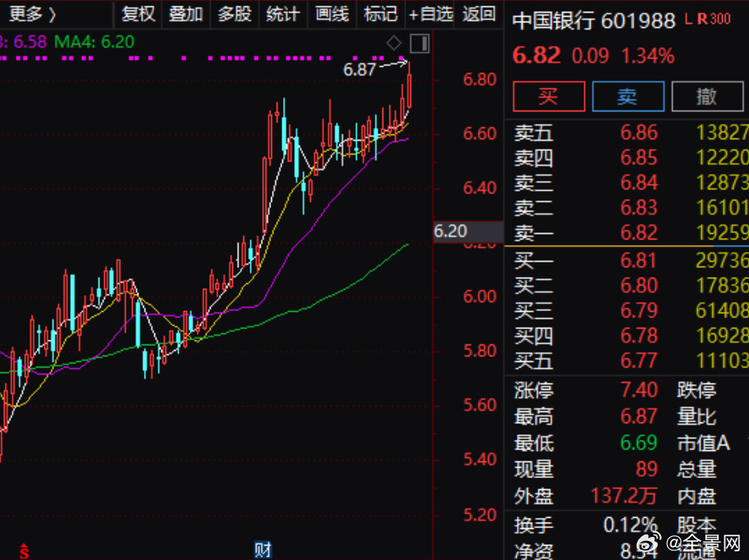The width and height of the screenshot is (749, 560).
Task: Select the 卖五 price 6.86
Action: pos(638,133)
